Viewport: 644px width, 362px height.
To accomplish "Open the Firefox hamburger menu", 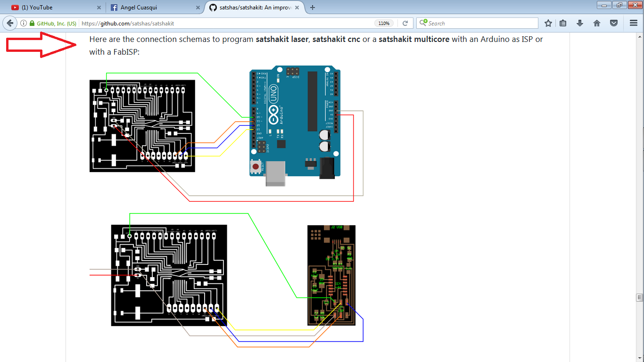I will tap(634, 23).
